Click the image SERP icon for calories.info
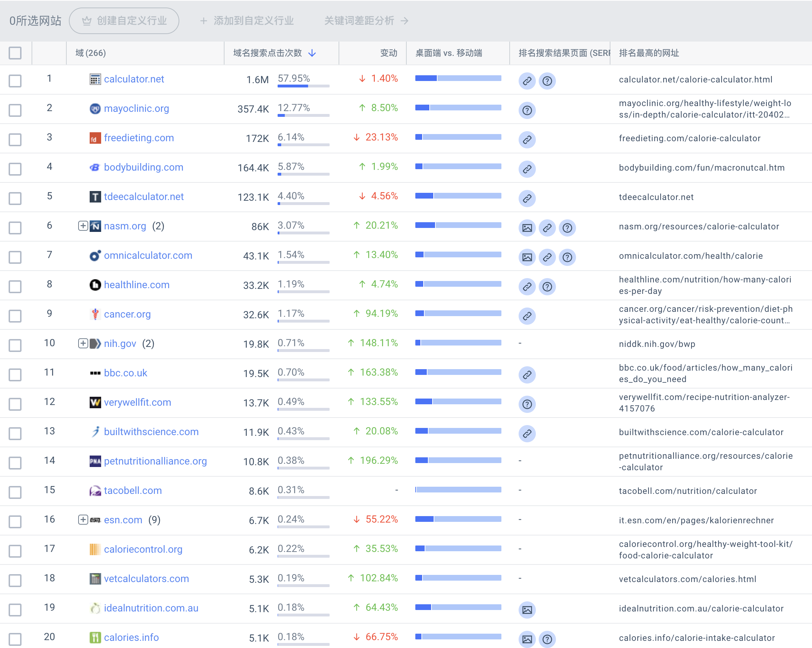The image size is (812, 648). click(x=527, y=639)
